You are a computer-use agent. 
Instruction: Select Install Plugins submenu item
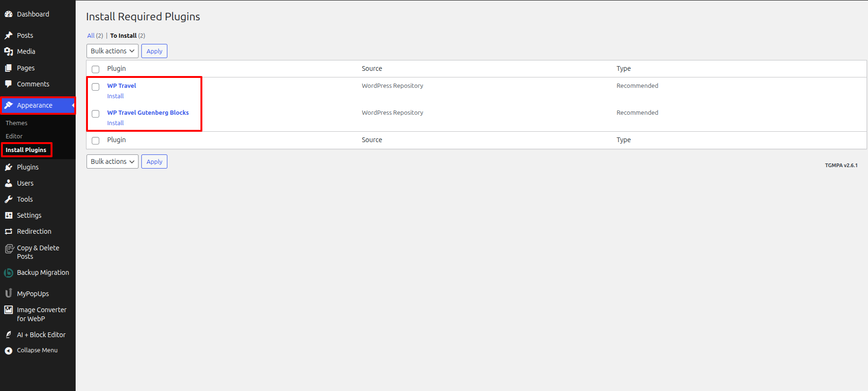(x=26, y=150)
